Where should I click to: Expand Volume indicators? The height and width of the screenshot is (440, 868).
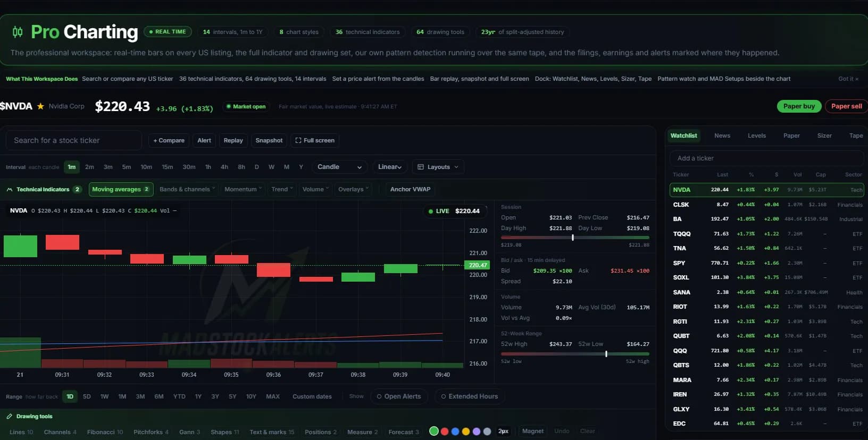pyautogui.click(x=315, y=189)
